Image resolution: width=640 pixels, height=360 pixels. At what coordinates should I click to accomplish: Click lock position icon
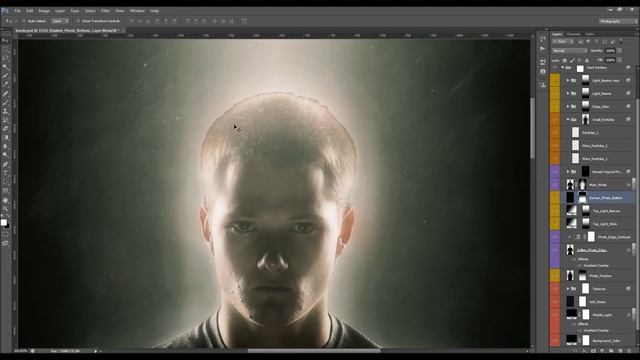click(579, 60)
